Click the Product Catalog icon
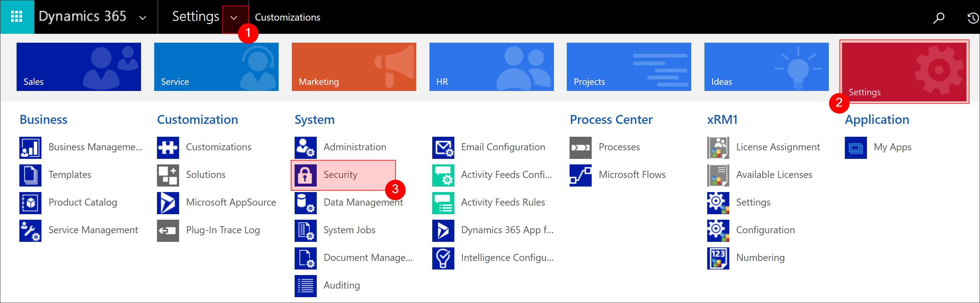The width and height of the screenshot is (980, 303). [x=30, y=203]
